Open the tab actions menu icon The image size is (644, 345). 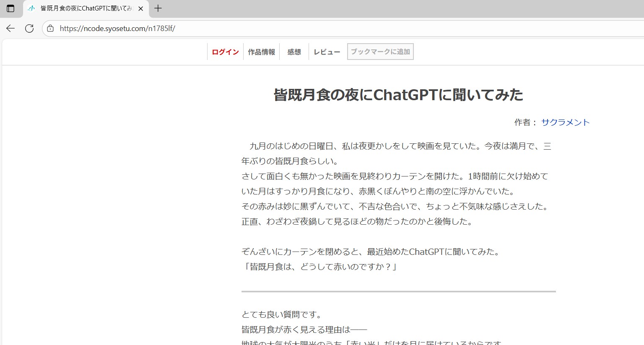pos(10,8)
